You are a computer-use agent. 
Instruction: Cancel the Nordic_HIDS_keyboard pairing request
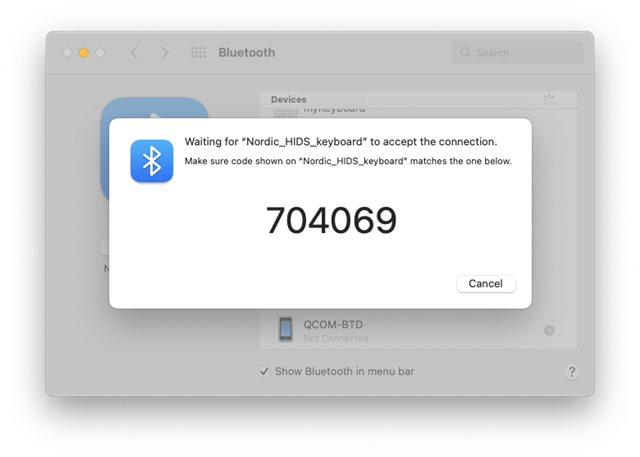(x=486, y=284)
